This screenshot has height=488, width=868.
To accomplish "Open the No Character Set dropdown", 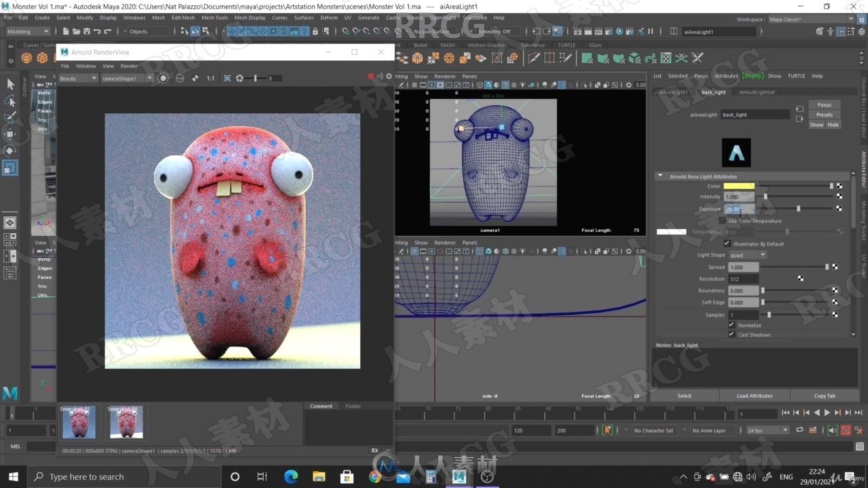I will click(x=653, y=430).
